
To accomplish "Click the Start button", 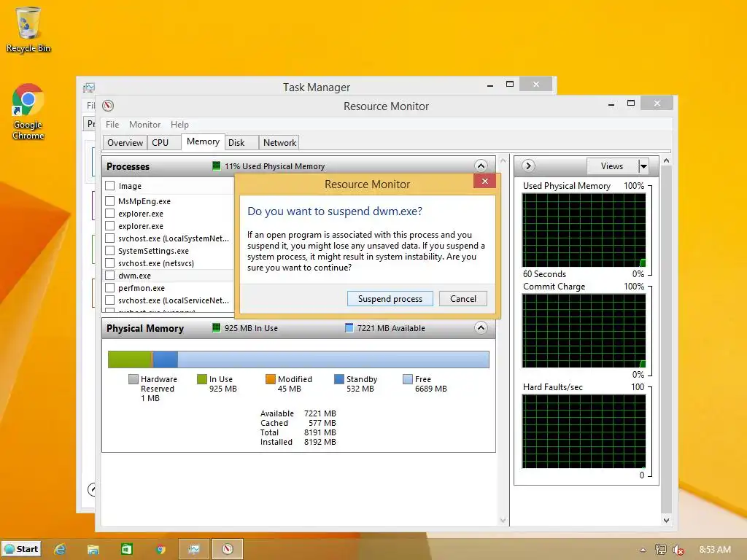I will click(x=21, y=549).
